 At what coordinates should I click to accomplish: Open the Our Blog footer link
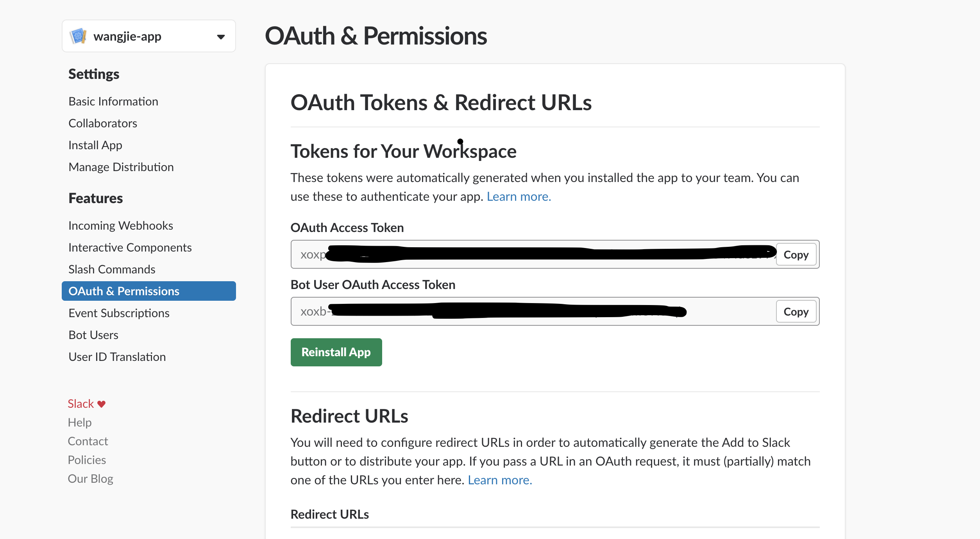(91, 479)
